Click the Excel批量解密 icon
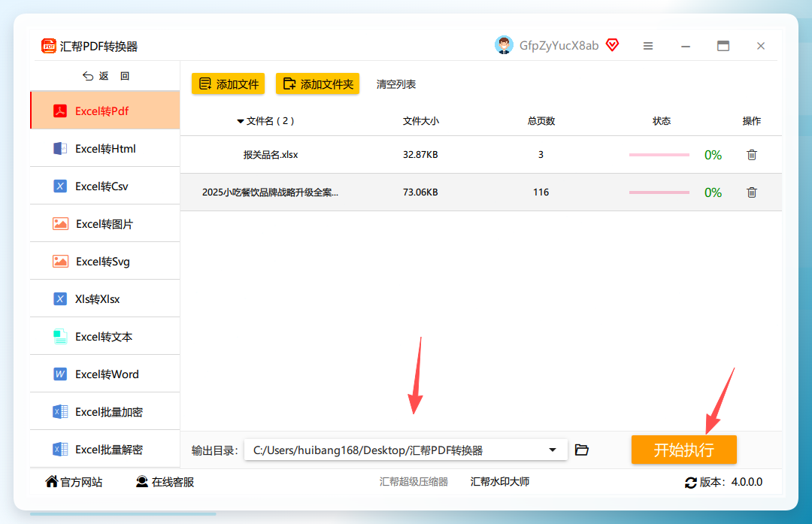This screenshot has height=524, width=812. [x=60, y=449]
